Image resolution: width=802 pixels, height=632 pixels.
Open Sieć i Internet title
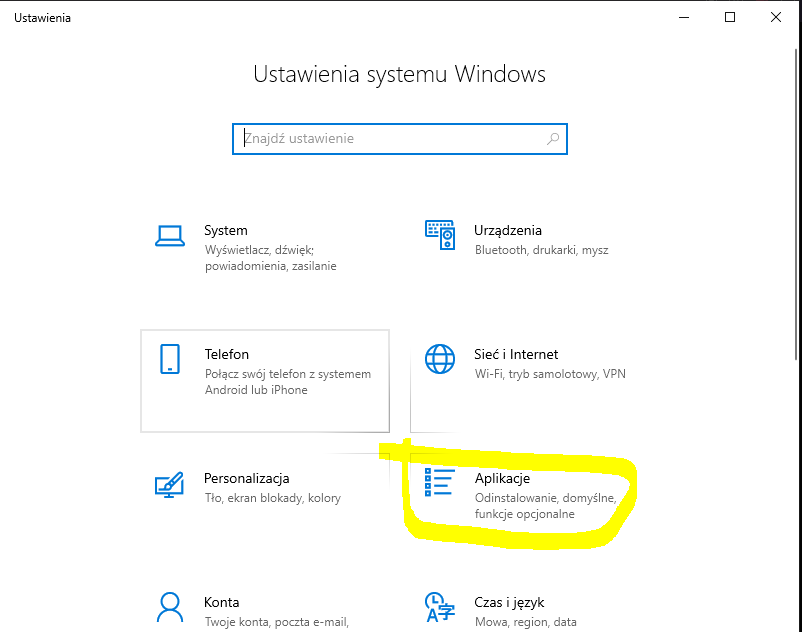click(x=516, y=354)
